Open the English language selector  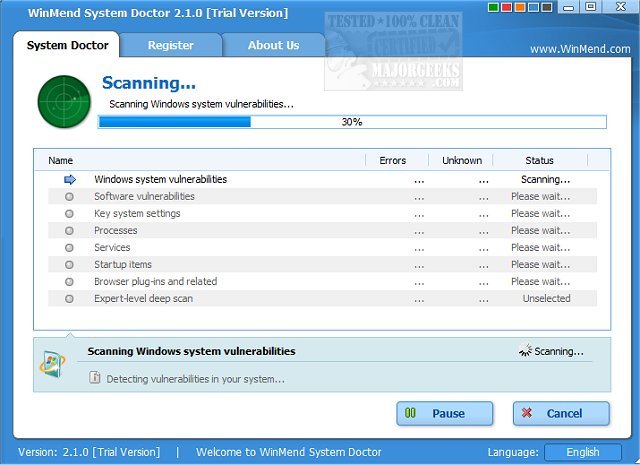pos(583,452)
